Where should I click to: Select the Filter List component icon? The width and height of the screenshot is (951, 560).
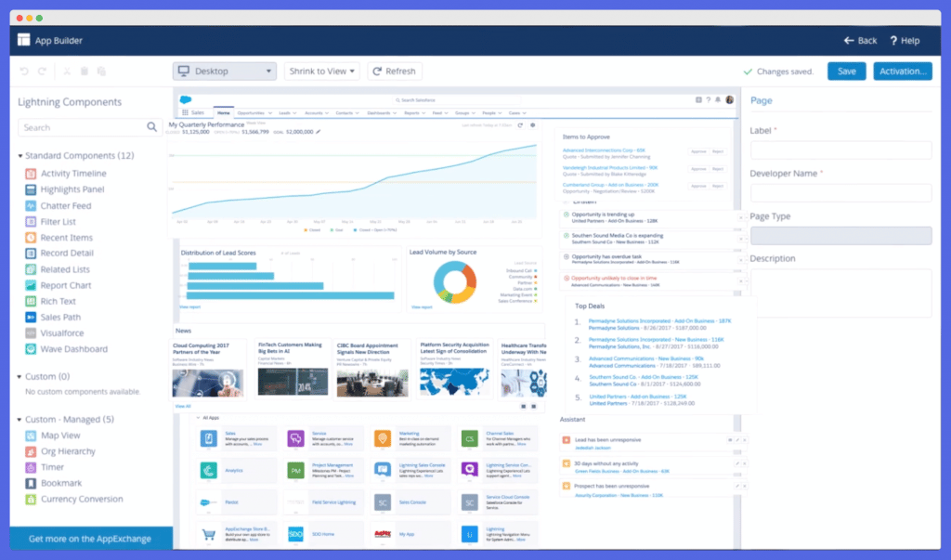point(31,221)
